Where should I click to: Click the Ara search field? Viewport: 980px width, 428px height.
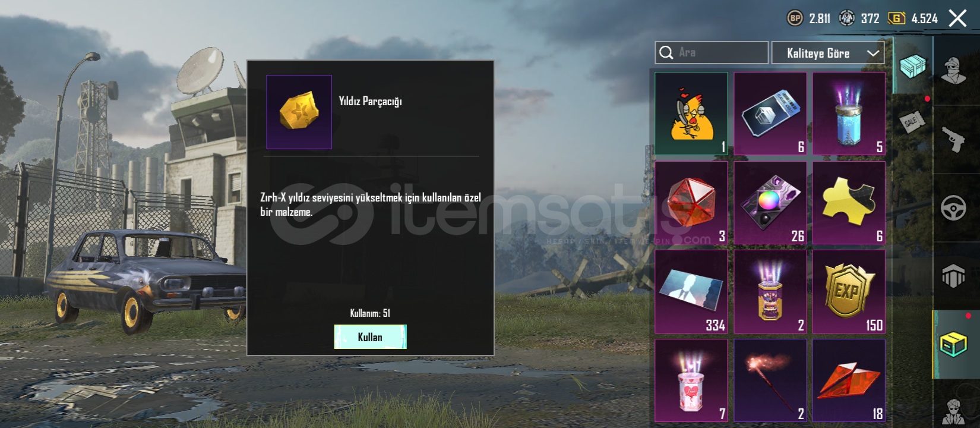(x=712, y=52)
